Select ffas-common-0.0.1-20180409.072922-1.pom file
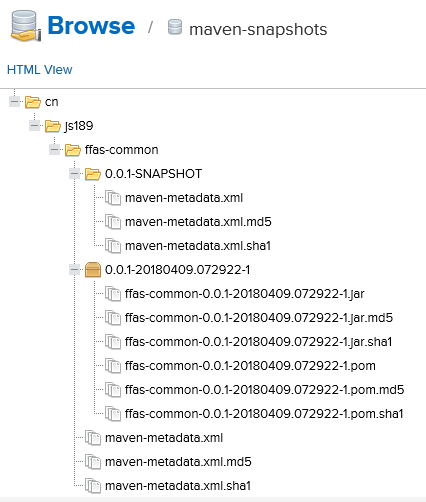Image resolution: width=426 pixels, height=502 pixels. [x=250, y=366]
